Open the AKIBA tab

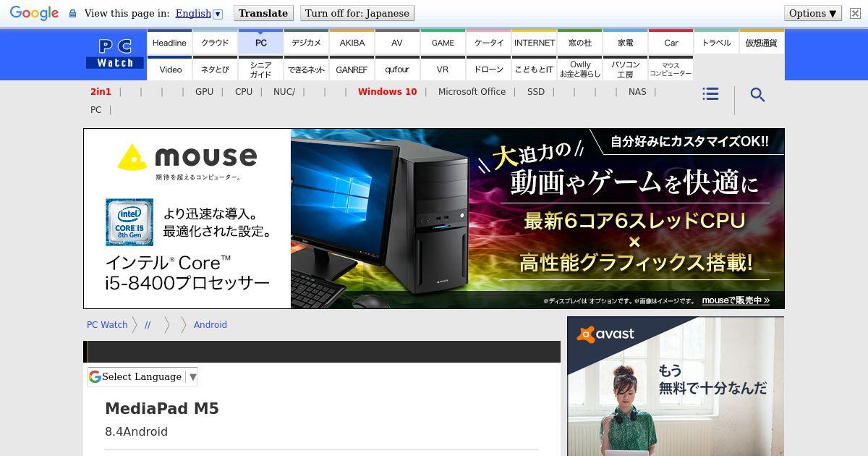pos(352,43)
